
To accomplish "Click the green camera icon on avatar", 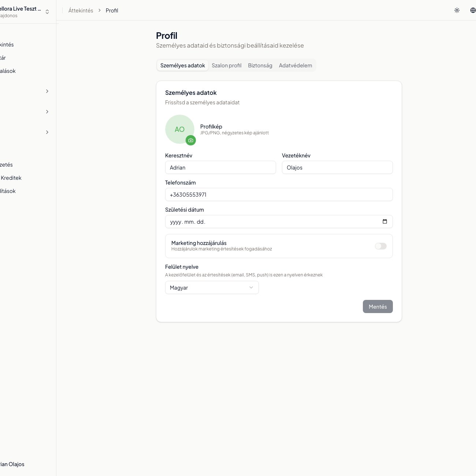I will coord(190,140).
